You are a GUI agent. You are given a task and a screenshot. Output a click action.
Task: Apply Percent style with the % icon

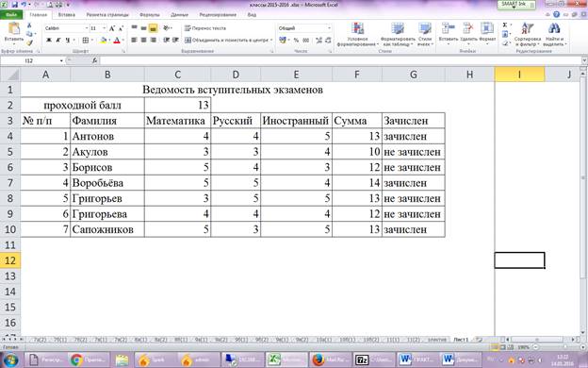(x=296, y=40)
